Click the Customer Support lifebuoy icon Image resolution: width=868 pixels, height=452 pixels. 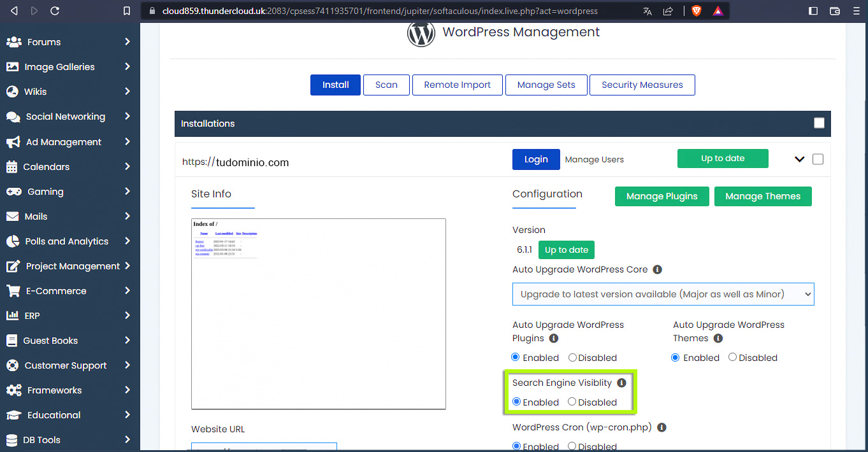(x=12, y=365)
